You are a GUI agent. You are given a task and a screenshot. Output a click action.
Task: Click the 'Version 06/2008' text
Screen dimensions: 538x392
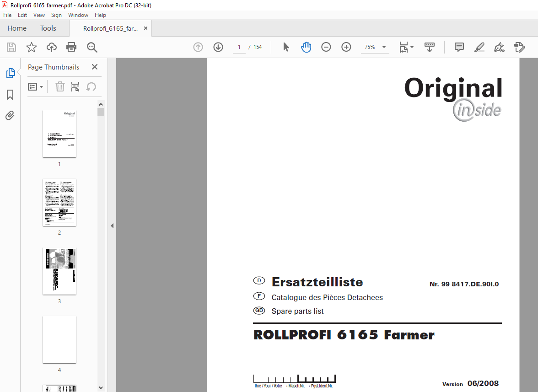tap(470, 383)
